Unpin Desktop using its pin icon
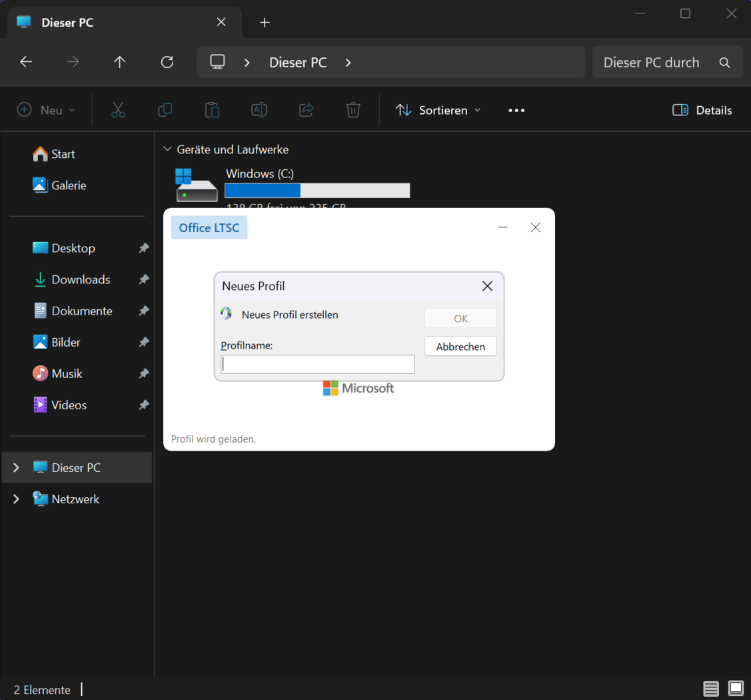Viewport: 751px width, 700px height. click(144, 248)
